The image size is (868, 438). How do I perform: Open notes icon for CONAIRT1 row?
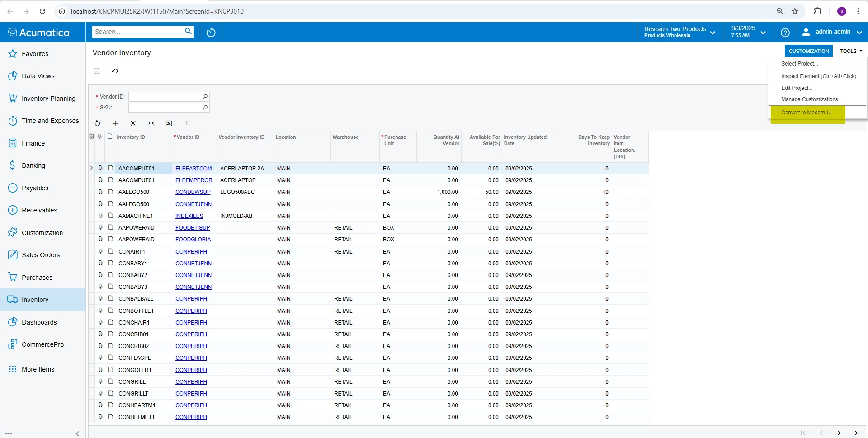pyautogui.click(x=110, y=251)
